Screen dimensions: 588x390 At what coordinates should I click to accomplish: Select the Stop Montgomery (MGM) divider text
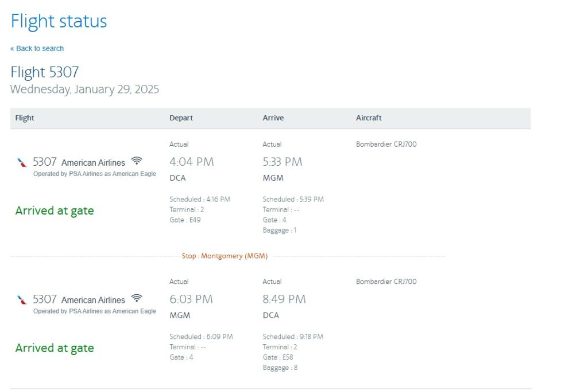[x=225, y=256]
